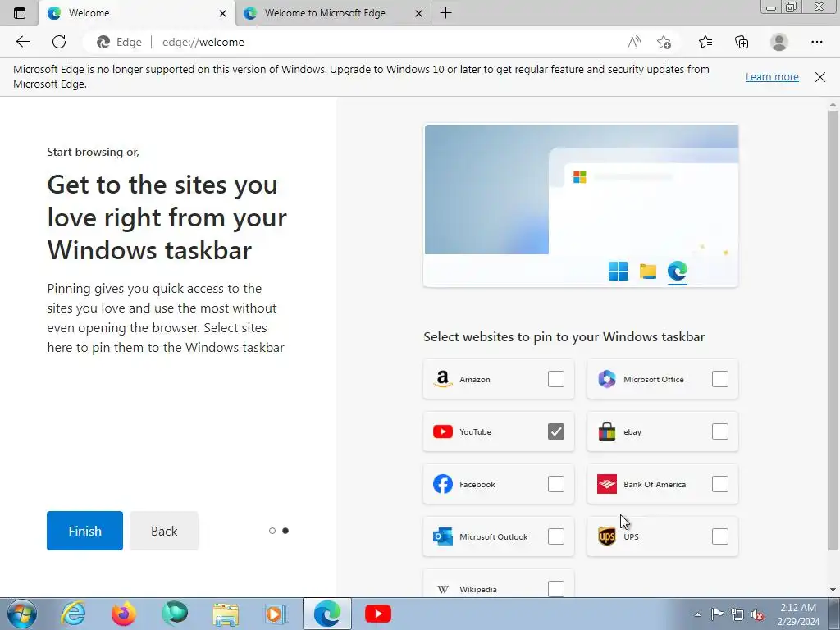Screen dimensions: 840x630
Task: Check the UPS pin checkbox
Action: (720, 536)
